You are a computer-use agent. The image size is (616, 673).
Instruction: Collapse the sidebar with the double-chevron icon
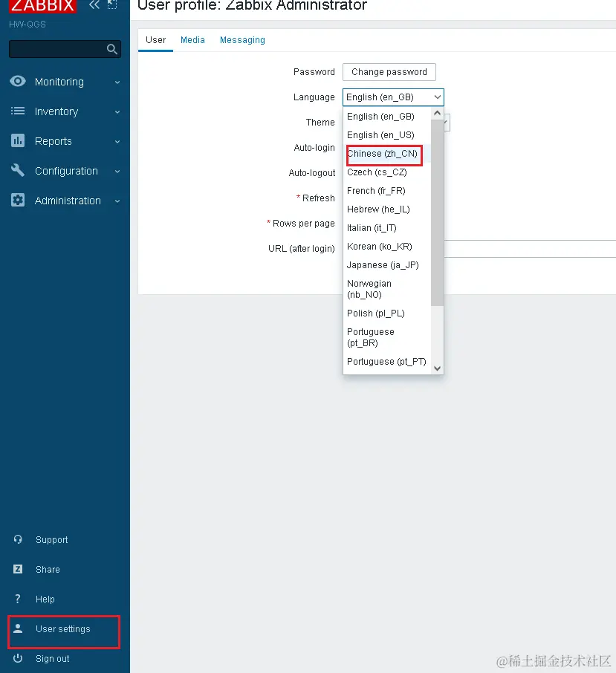pos(94,5)
